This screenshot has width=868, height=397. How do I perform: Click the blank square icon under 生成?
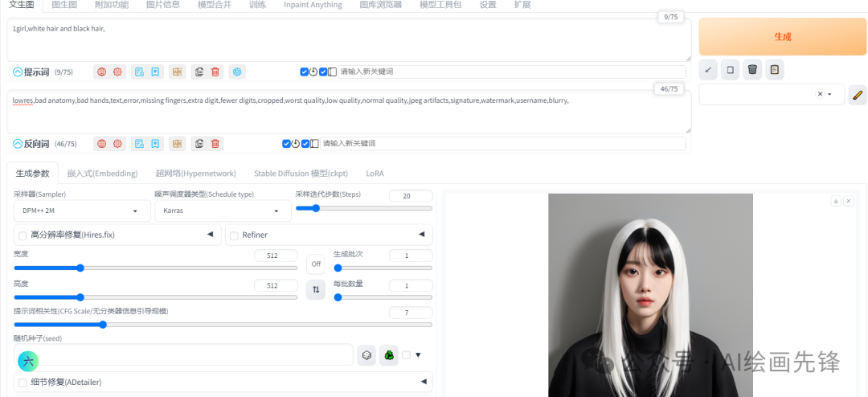coord(730,70)
